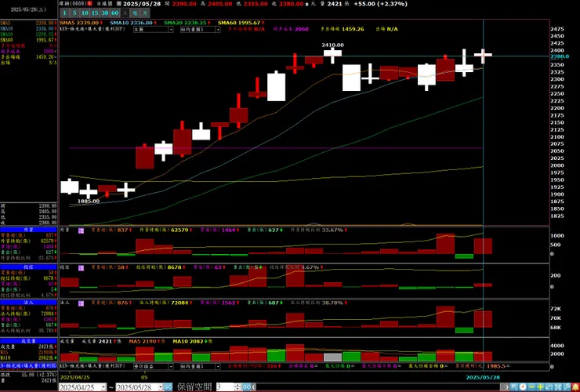Switch to the weekly (週) chart button
580x392 pixels.
click(135, 13)
